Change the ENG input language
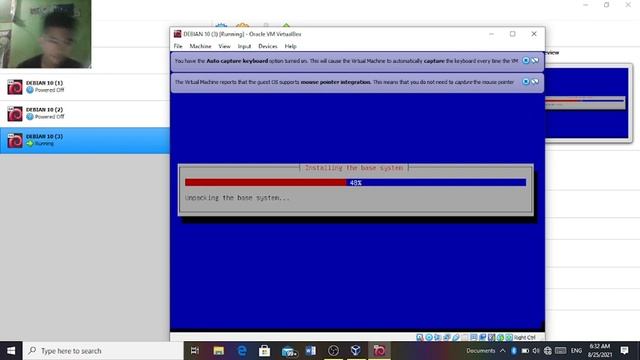The width and height of the screenshot is (640, 360). point(576,351)
